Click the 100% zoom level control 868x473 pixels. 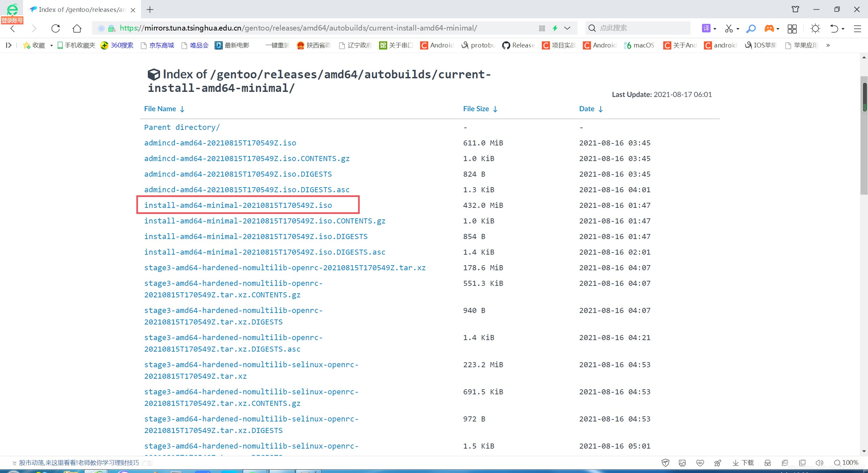[x=846, y=463]
